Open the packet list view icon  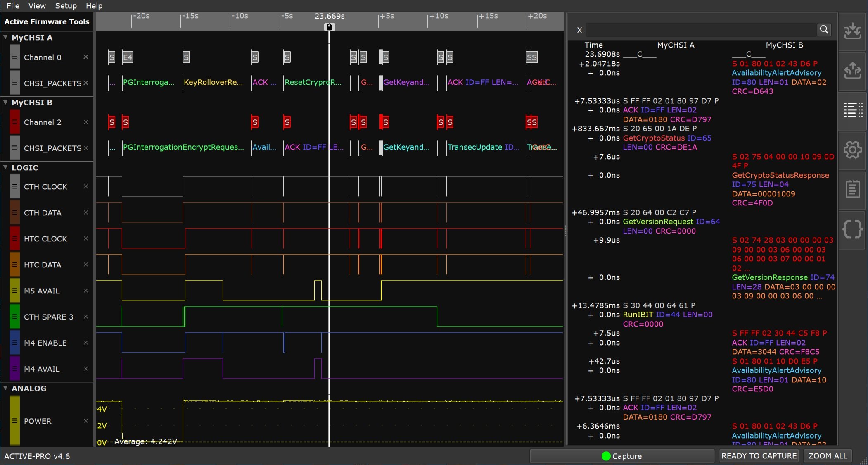[852, 110]
